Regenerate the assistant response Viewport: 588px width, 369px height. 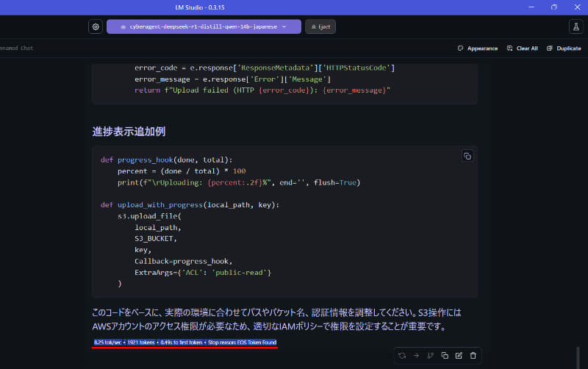pos(402,356)
